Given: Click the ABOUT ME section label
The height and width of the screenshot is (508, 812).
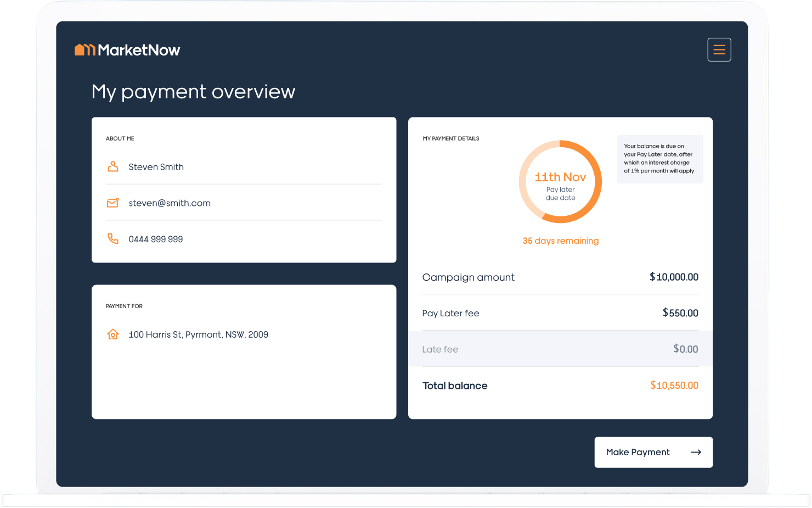Looking at the screenshot, I should coord(120,138).
